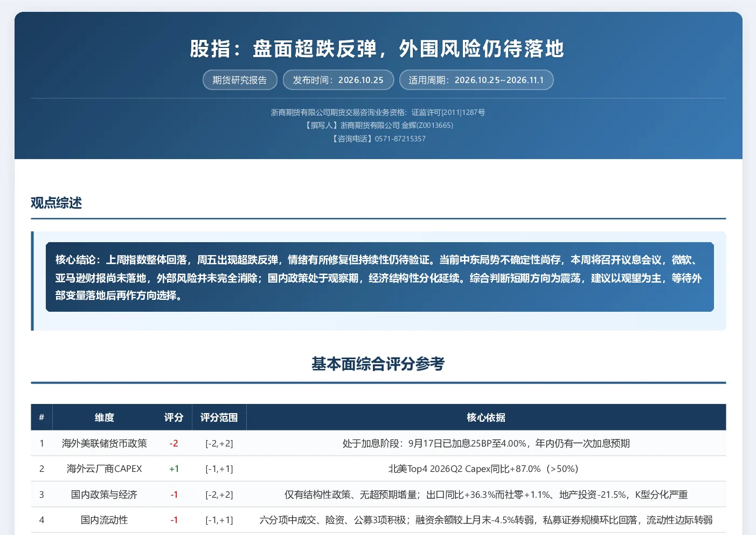
Task: Click the 评分范围 column header
Action: click(219, 417)
